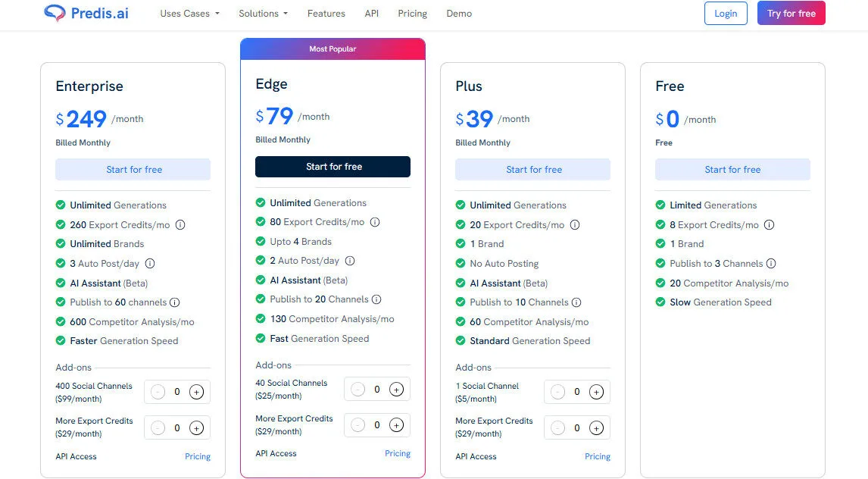This screenshot has width=868, height=479.
Task: Click the info icon on Free plan's Publish channels
Action: 772,263
